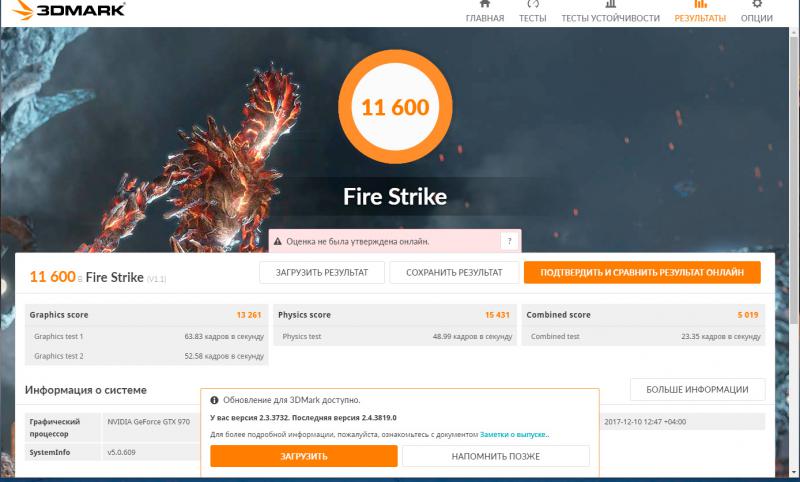Click the orange Загрузить update button
The width and height of the screenshot is (800, 482).
[x=304, y=456]
